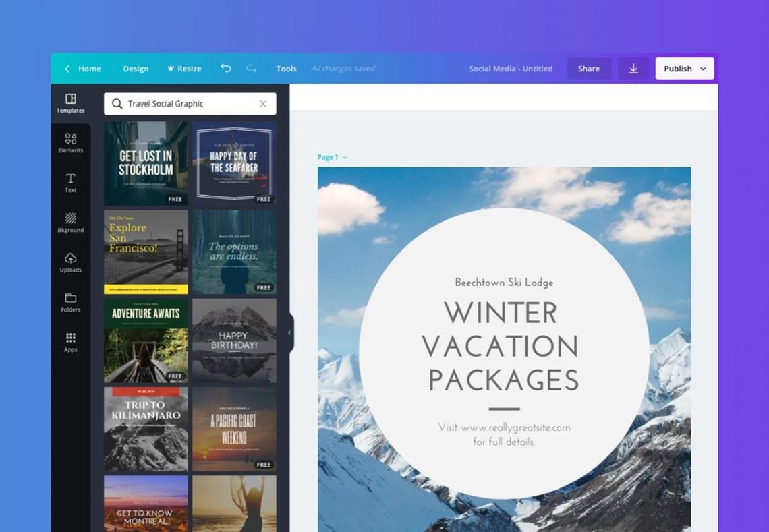Open the Folders panel
This screenshot has width=769, height=532.
click(70, 301)
